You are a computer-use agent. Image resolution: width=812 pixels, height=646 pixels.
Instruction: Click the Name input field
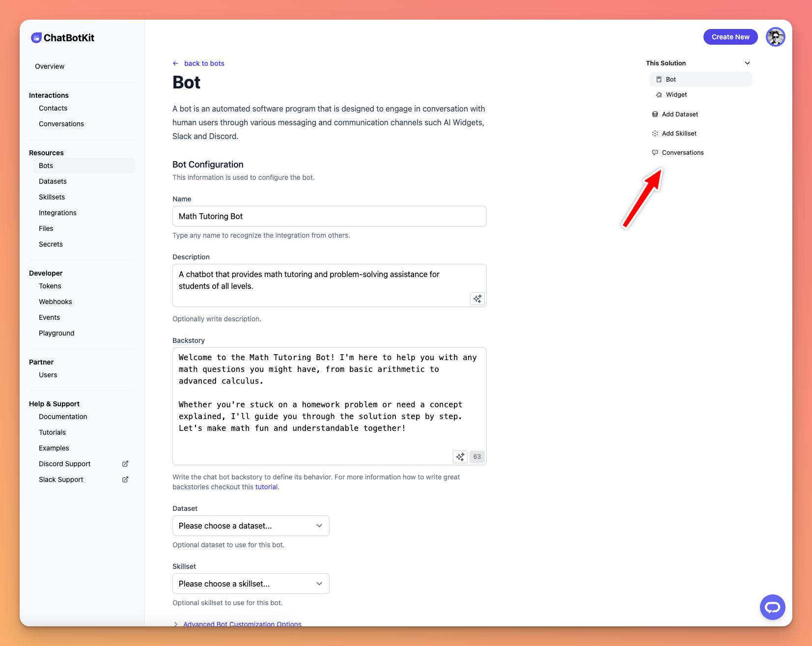tap(329, 216)
